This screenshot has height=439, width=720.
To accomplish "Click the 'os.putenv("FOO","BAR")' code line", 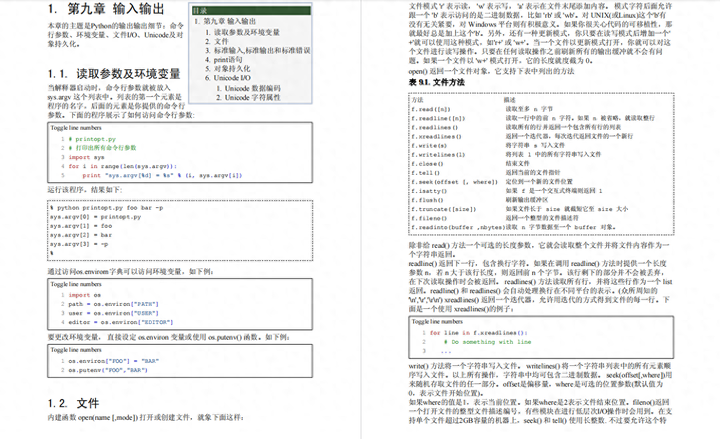I will (108, 370).
